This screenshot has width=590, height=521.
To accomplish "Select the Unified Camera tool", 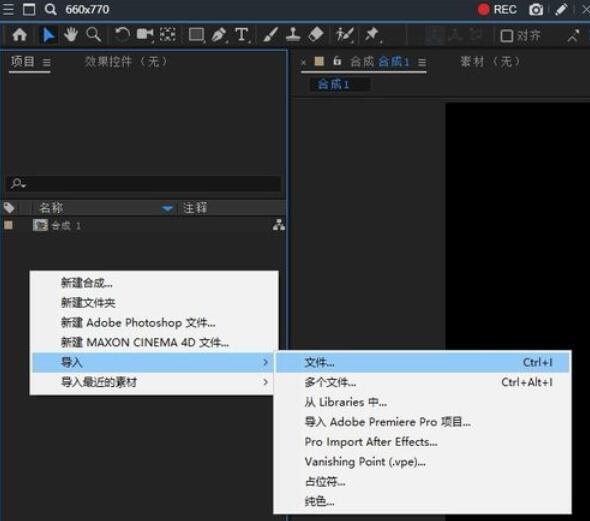I will (x=145, y=35).
